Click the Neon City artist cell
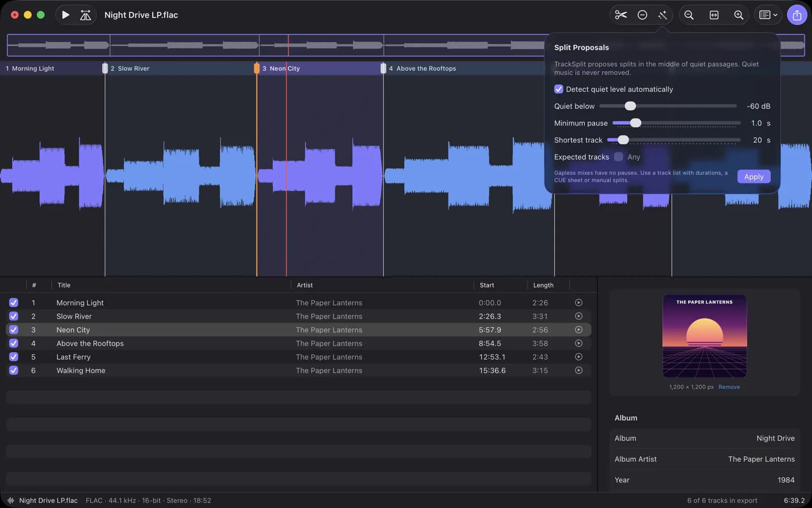812x508 pixels. [x=329, y=330]
